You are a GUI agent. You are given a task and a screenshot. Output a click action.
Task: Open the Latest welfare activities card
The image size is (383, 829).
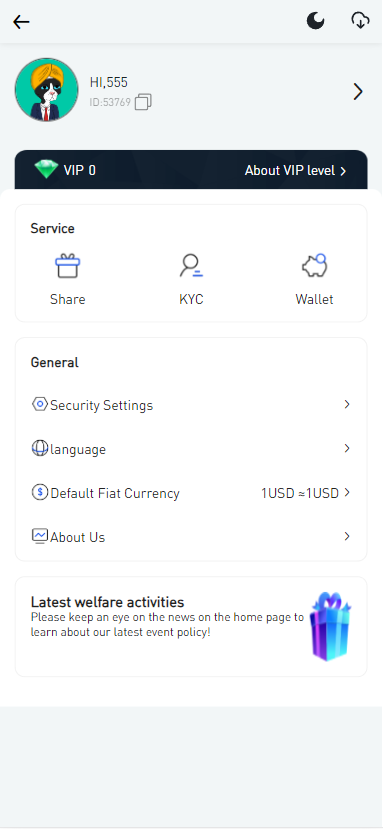[x=191, y=627]
